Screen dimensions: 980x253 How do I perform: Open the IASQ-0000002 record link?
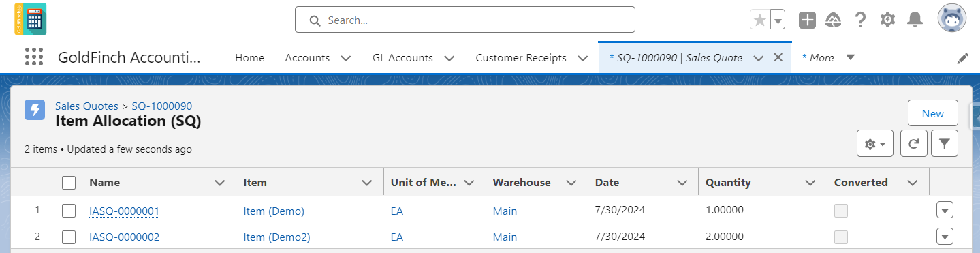click(x=124, y=237)
